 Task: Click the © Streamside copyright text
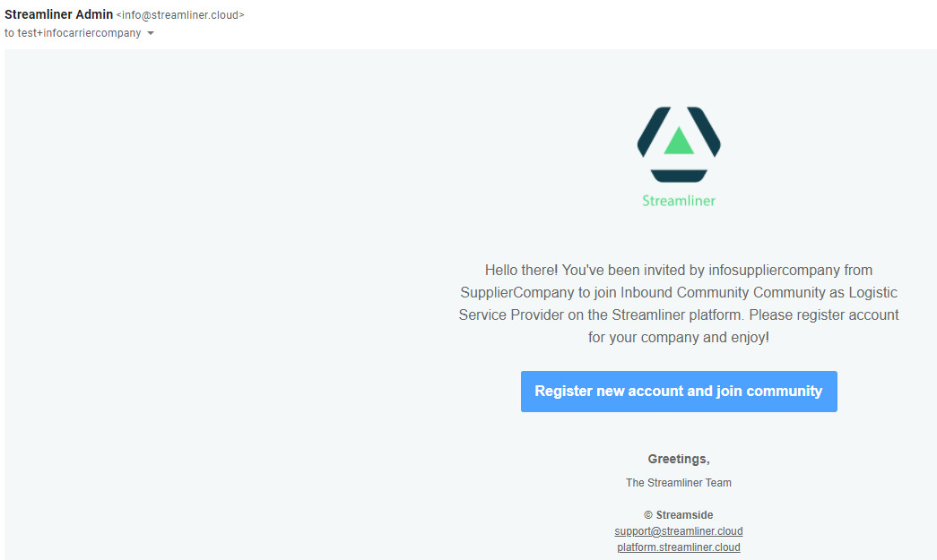click(679, 514)
